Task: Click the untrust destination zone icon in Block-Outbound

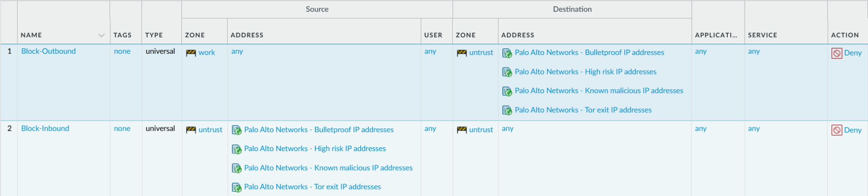Action: click(x=462, y=53)
